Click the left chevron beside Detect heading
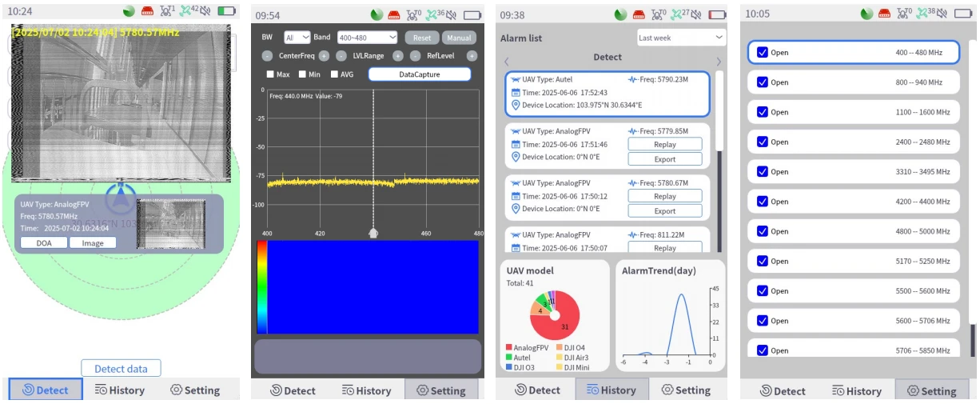The image size is (980, 404). [506, 62]
